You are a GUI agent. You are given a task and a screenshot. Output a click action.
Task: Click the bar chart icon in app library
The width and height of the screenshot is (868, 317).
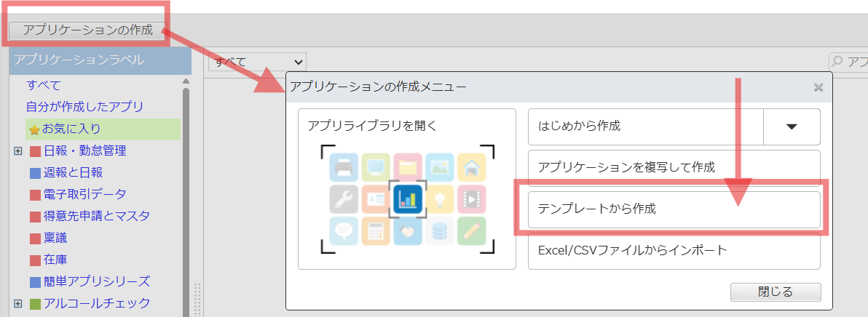pyautogui.click(x=407, y=198)
